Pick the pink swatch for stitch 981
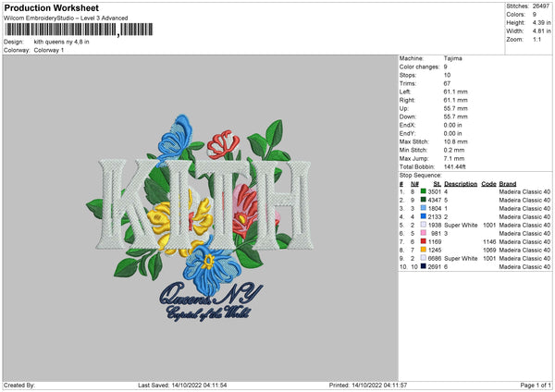Image resolution: width=555 pixels, height=392 pixels. pyautogui.click(x=423, y=233)
